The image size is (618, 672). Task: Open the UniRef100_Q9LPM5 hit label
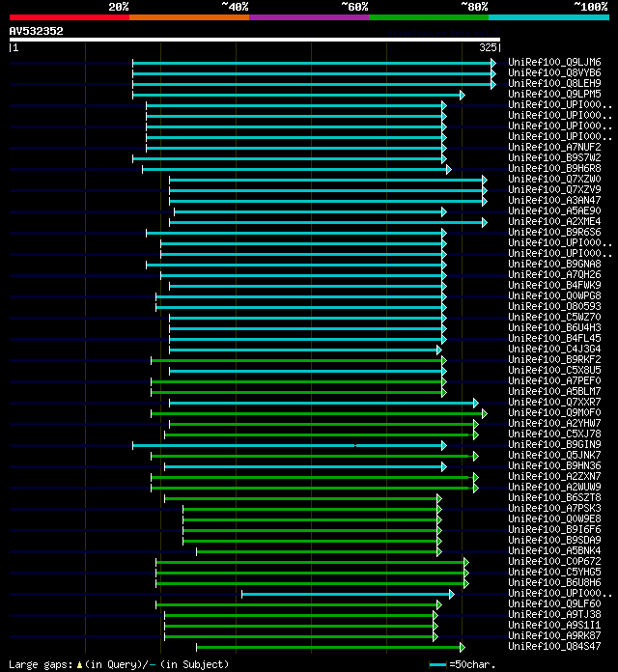[x=554, y=94]
